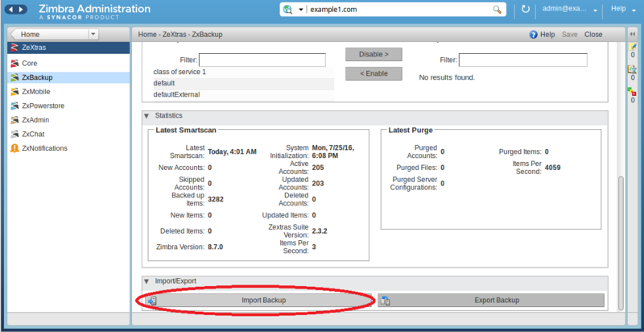Click the ZxChat module icon
Viewport: 644px width, 332px height.
14,134
